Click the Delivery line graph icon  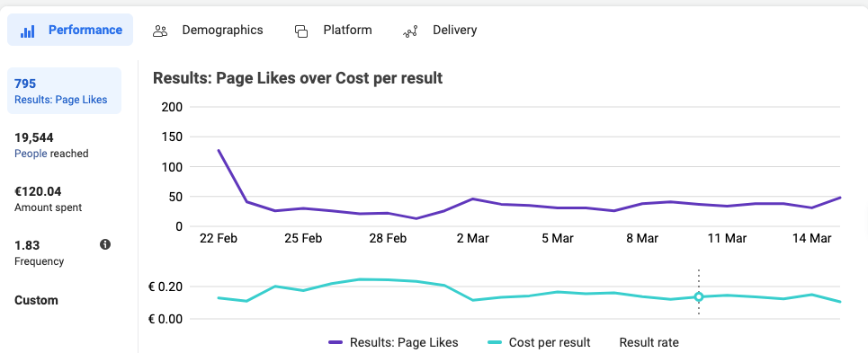coord(410,31)
